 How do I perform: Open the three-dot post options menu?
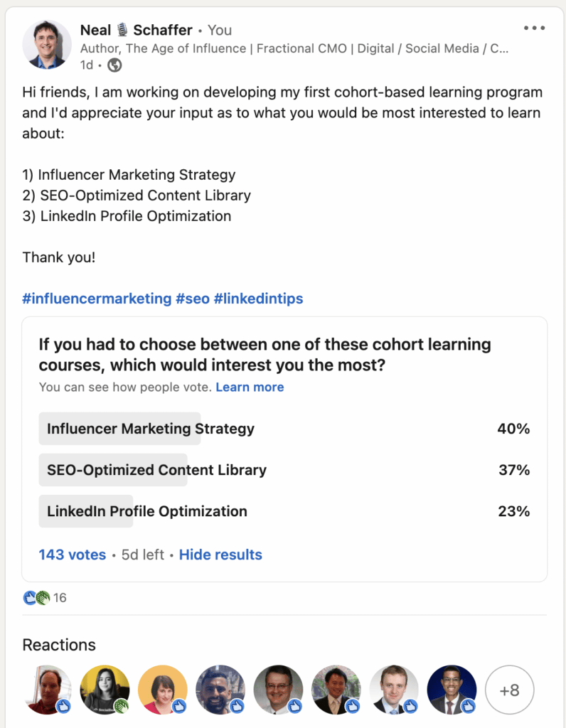pyautogui.click(x=533, y=27)
